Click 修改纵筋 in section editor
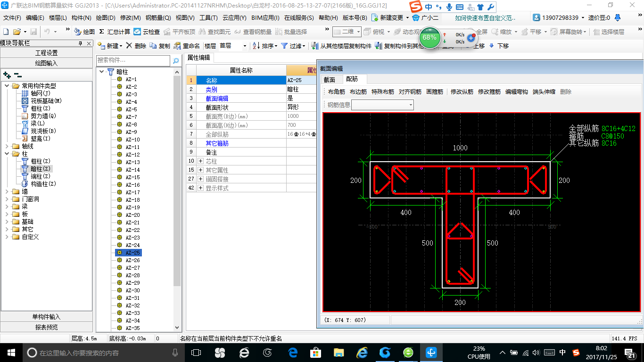The width and height of the screenshot is (644, 362). 462,92
